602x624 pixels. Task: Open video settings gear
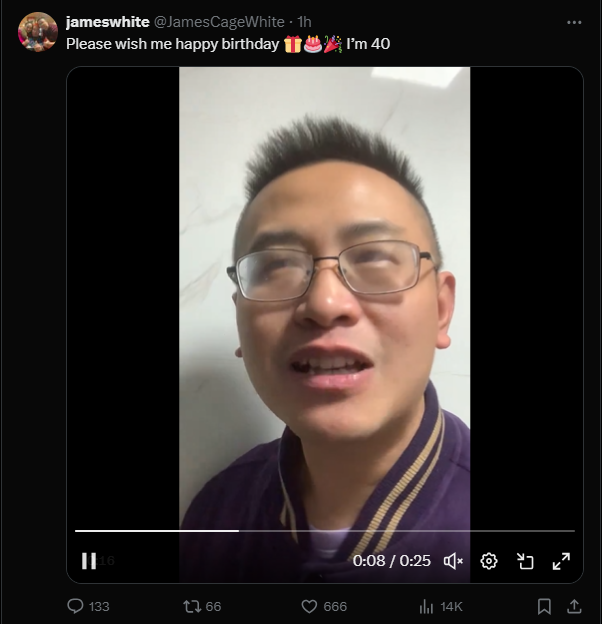pos(489,561)
